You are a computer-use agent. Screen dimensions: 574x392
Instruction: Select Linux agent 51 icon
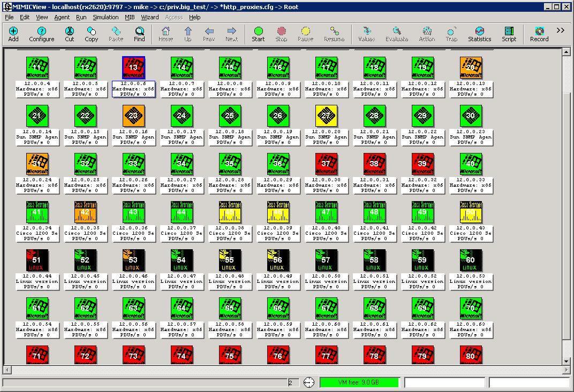37,260
